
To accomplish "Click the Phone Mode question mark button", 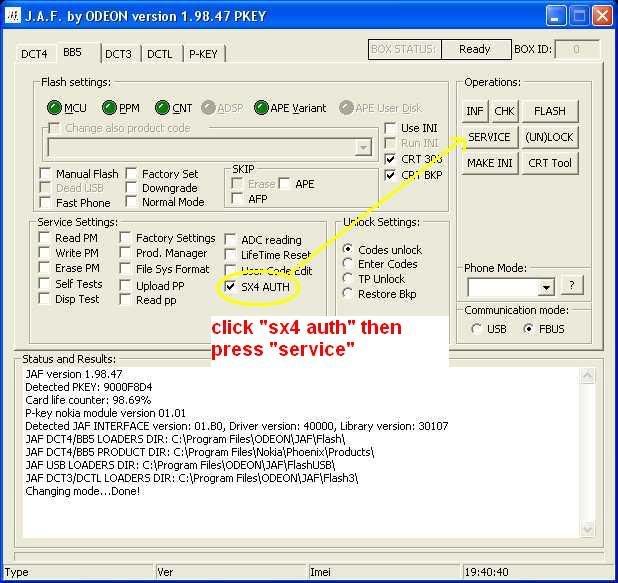I will [x=571, y=285].
